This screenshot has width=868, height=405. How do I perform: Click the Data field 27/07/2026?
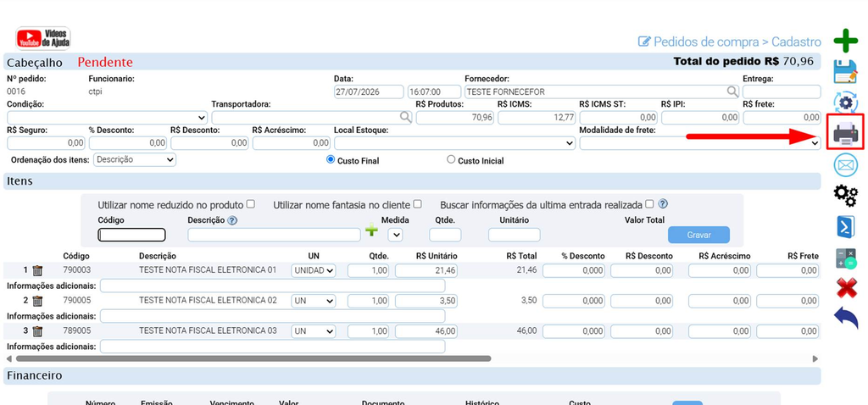[x=369, y=92]
